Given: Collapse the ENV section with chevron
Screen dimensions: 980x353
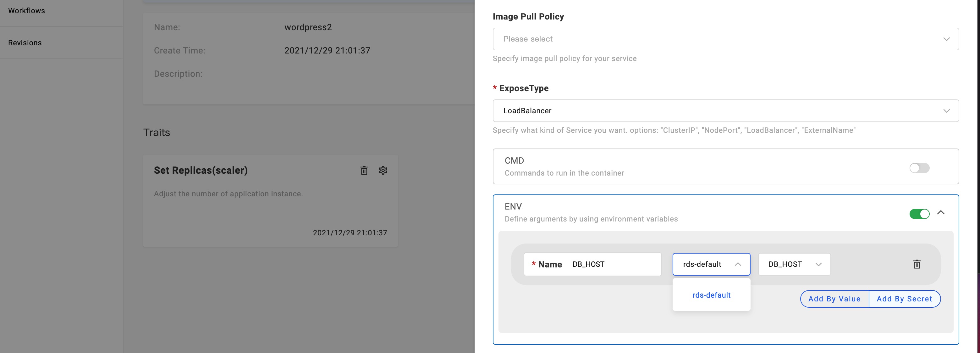Looking at the screenshot, I should click(940, 213).
